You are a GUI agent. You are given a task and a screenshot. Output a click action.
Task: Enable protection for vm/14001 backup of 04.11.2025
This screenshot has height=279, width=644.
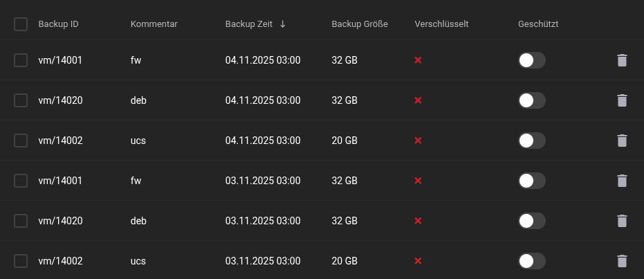coord(531,60)
